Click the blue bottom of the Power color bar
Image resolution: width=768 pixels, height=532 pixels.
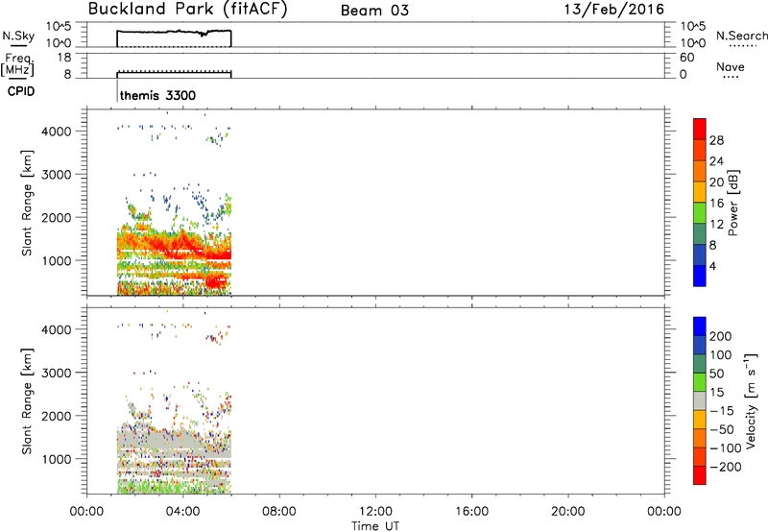(700, 277)
